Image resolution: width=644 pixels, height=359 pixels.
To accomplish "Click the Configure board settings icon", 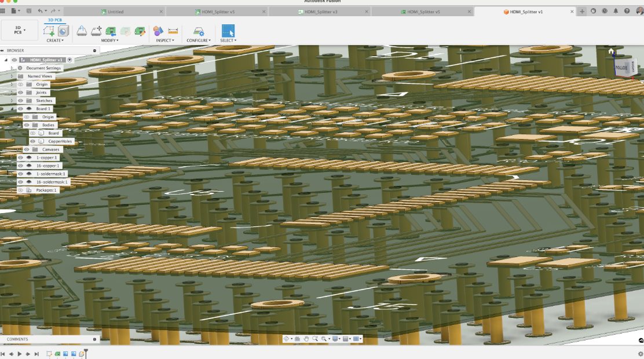I will point(198,31).
